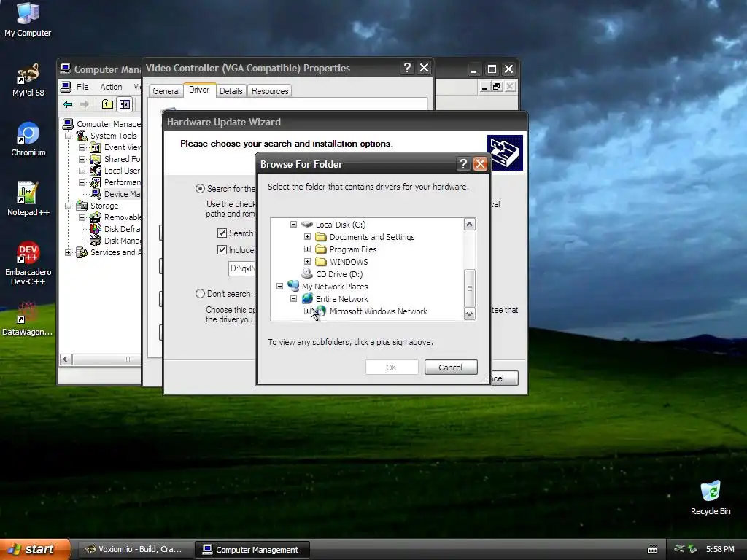Open the Recycle Bin icon
The width and height of the screenshot is (747, 560).
click(711, 498)
